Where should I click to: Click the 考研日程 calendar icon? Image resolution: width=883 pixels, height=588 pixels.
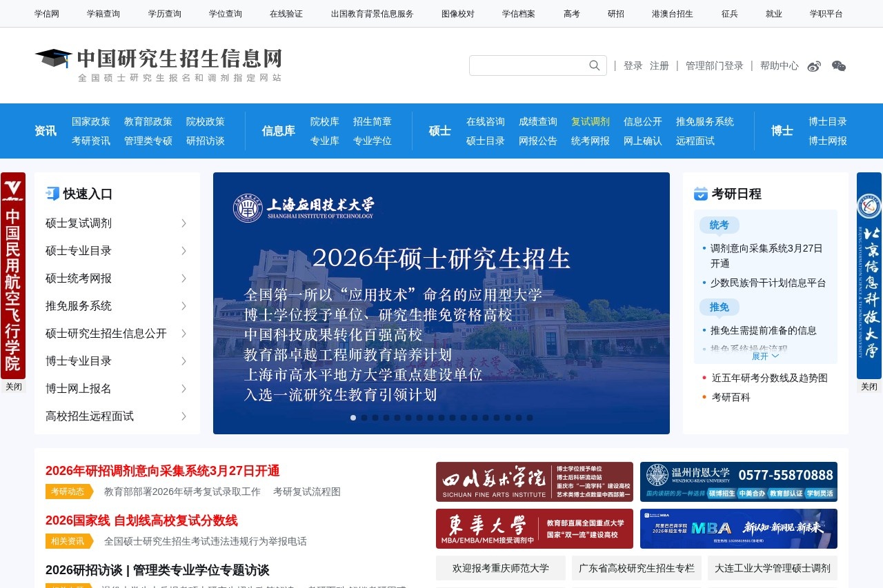coord(701,194)
